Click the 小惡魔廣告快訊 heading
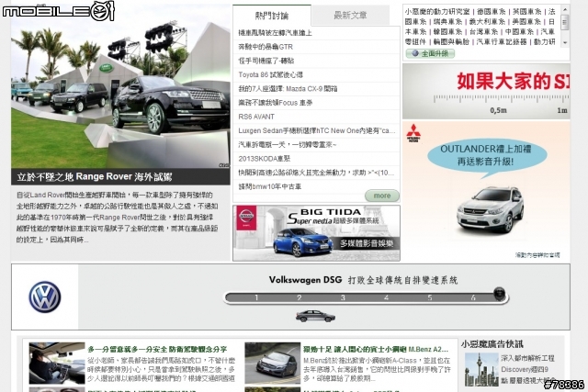 coord(492,343)
